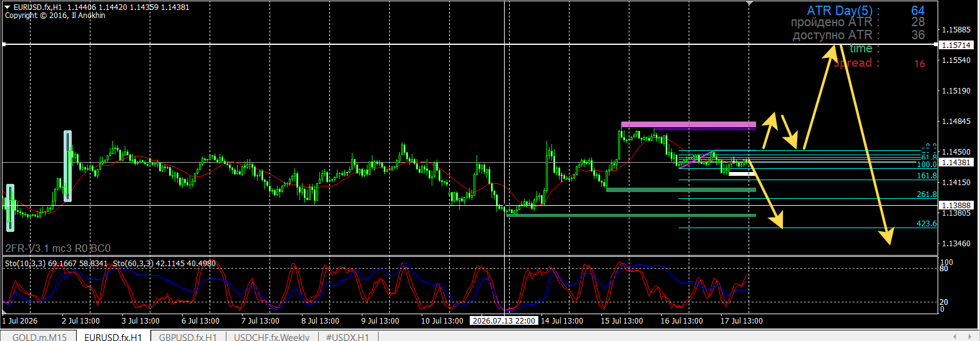The image size is (980, 341).
Task: Click the пройдено ATR label
Action: click(x=835, y=22)
